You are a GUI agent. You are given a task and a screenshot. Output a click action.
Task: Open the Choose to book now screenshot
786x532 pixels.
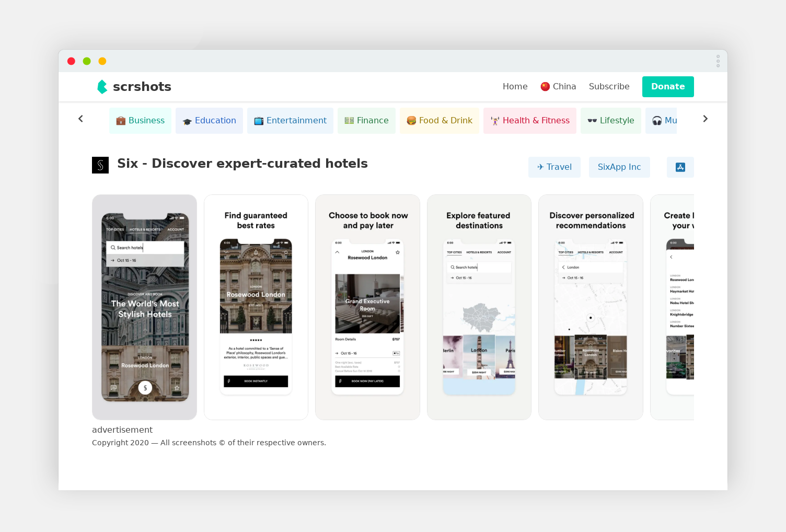[367, 307]
